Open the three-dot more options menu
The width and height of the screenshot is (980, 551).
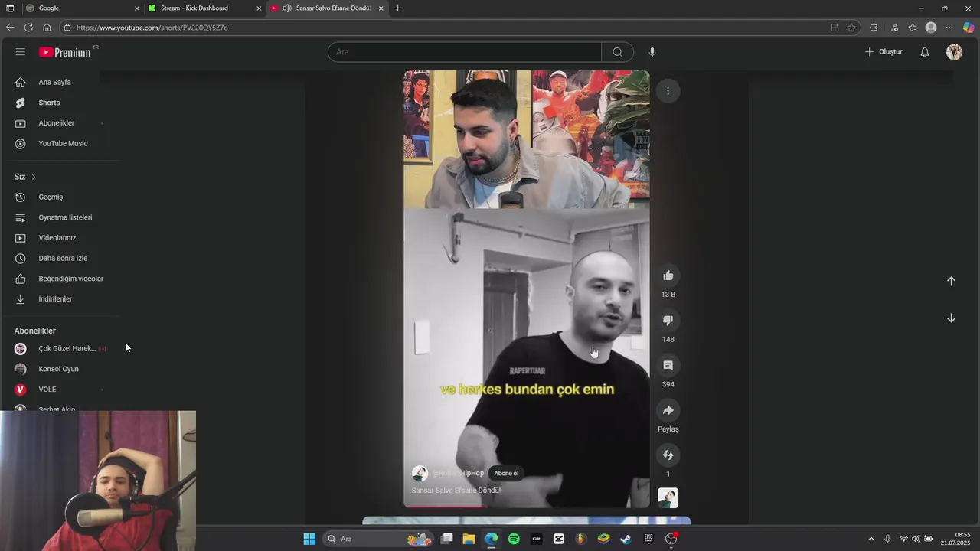[668, 91]
